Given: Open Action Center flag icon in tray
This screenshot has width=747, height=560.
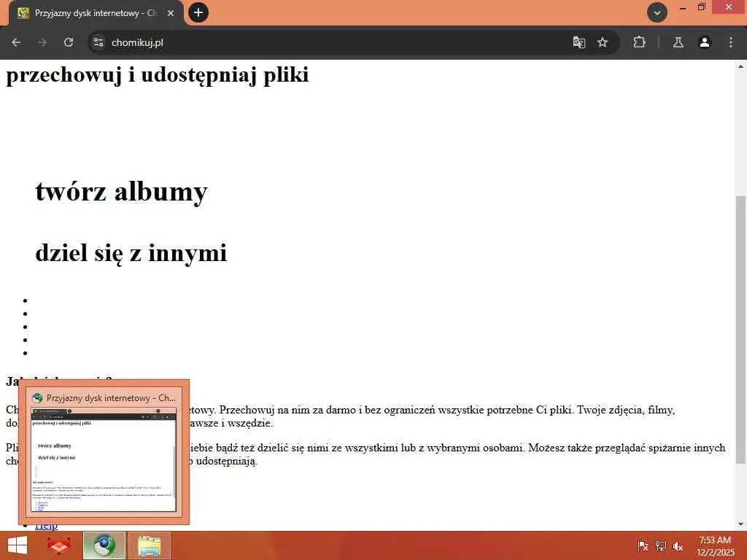Looking at the screenshot, I should click(643, 546).
